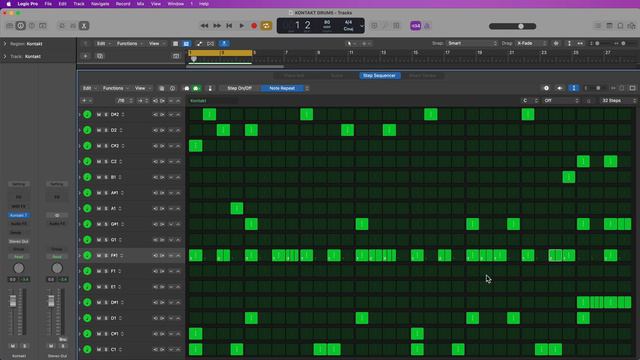The height and width of the screenshot is (360, 640).
Task: Mute the Stereo Out channel strip
Action: click(51, 346)
